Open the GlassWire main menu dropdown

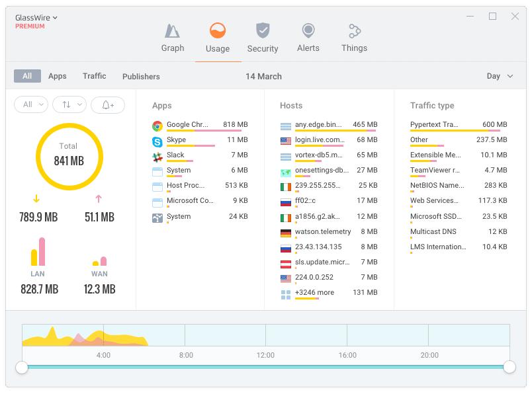(36, 18)
